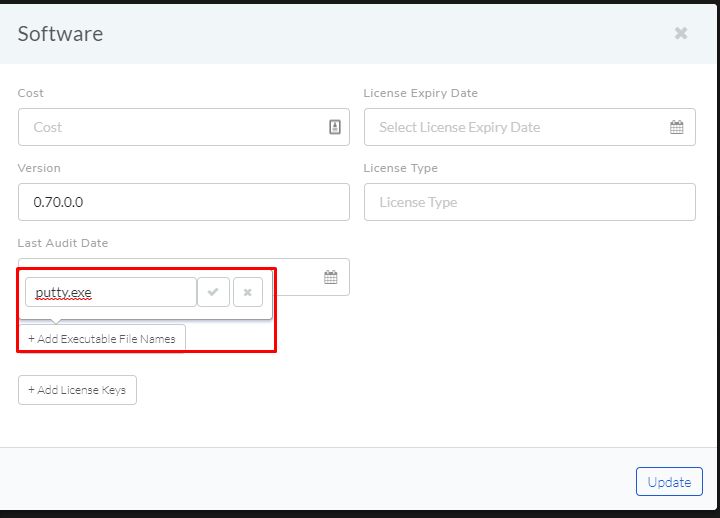Click the Add License Keys button

point(77,390)
